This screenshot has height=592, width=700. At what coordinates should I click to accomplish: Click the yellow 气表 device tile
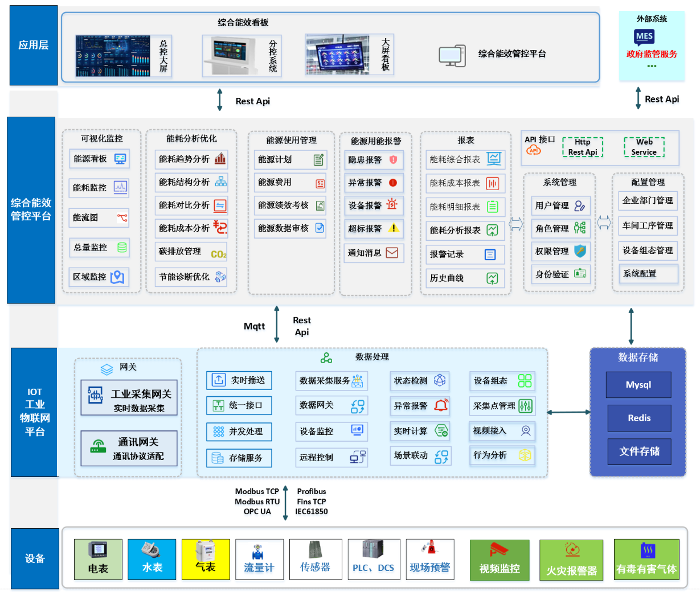click(x=206, y=559)
